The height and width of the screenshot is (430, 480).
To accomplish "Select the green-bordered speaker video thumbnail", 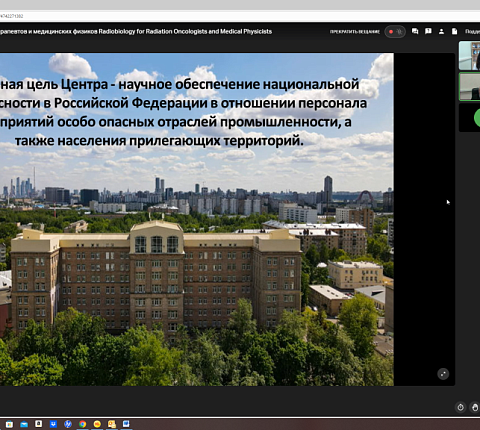I will (469, 87).
